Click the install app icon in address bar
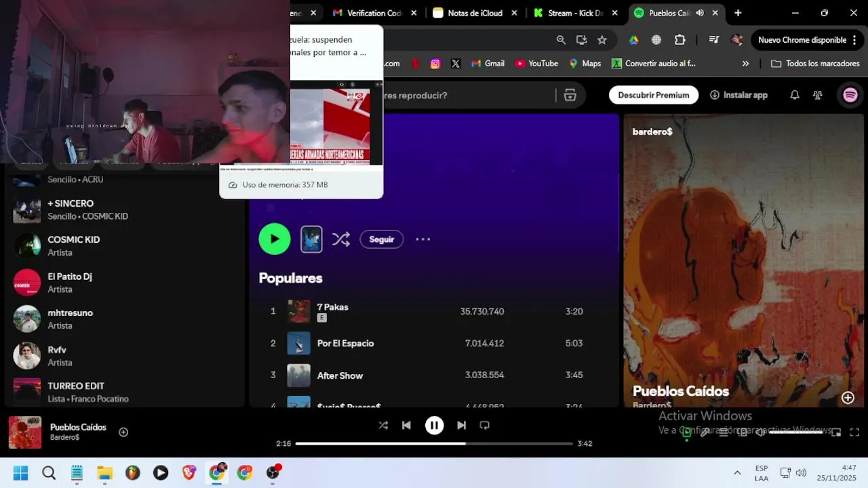The height and width of the screenshot is (488, 868). pyautogui.click(x=581, y=40)
